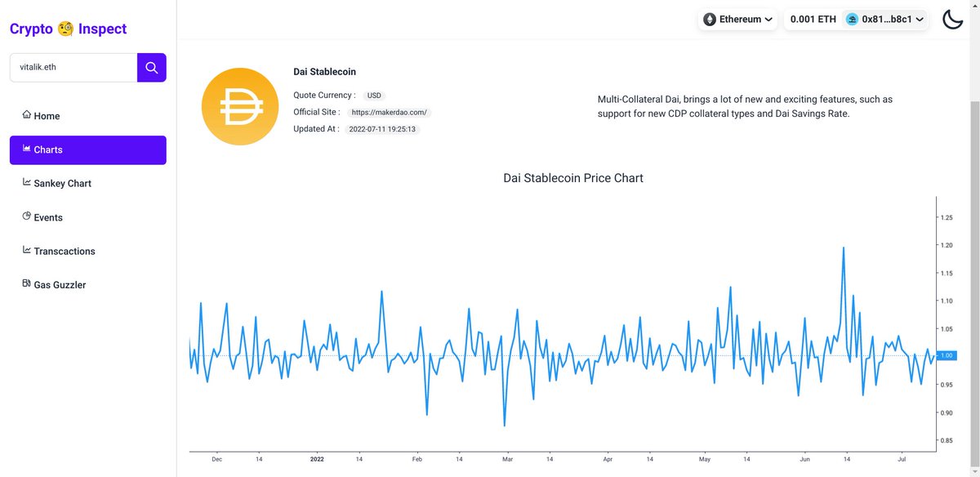
Task: Open the Events page
Action: pyautogui.click(x=88, y=218)
